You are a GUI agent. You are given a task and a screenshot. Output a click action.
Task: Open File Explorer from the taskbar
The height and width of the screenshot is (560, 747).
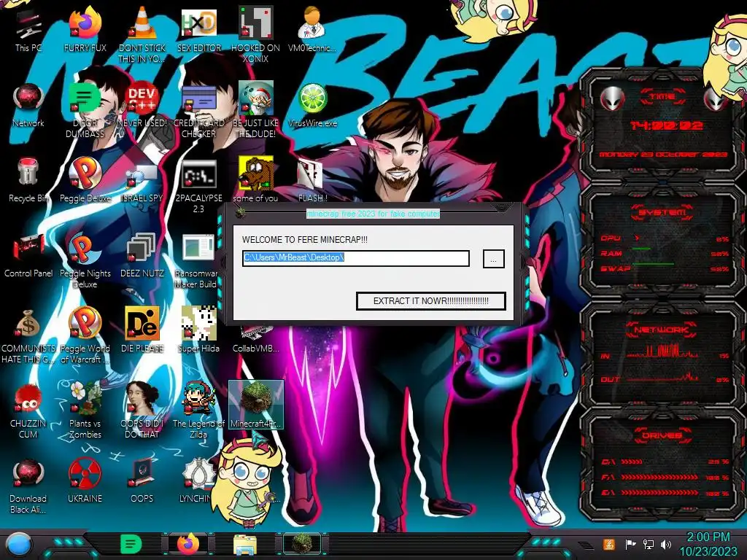245,544
